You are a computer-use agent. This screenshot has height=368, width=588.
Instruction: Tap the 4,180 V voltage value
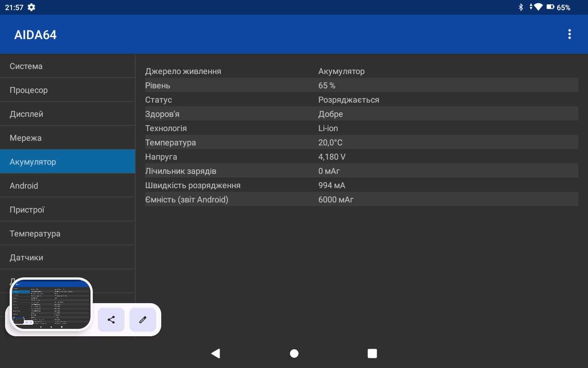(x=332, y=157)
